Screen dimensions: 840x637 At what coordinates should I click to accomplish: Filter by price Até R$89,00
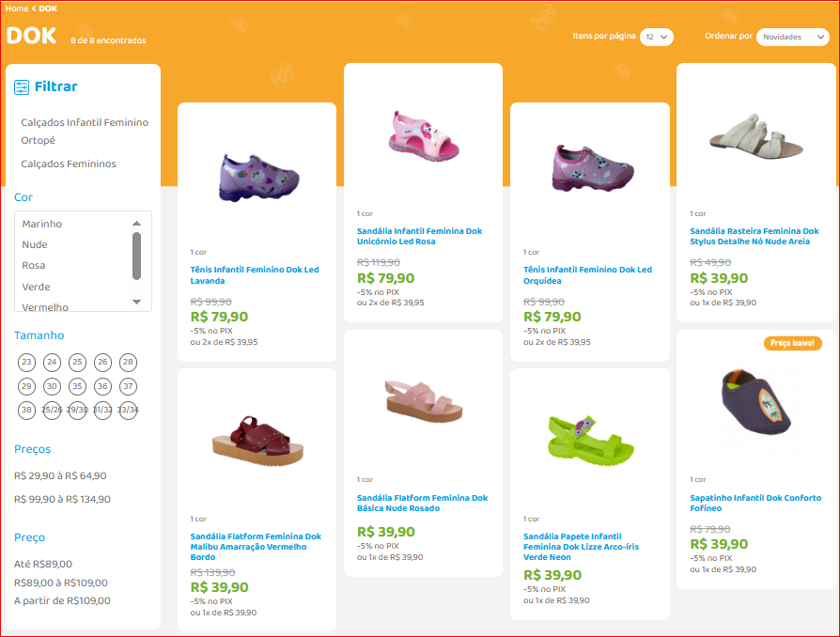43,565
